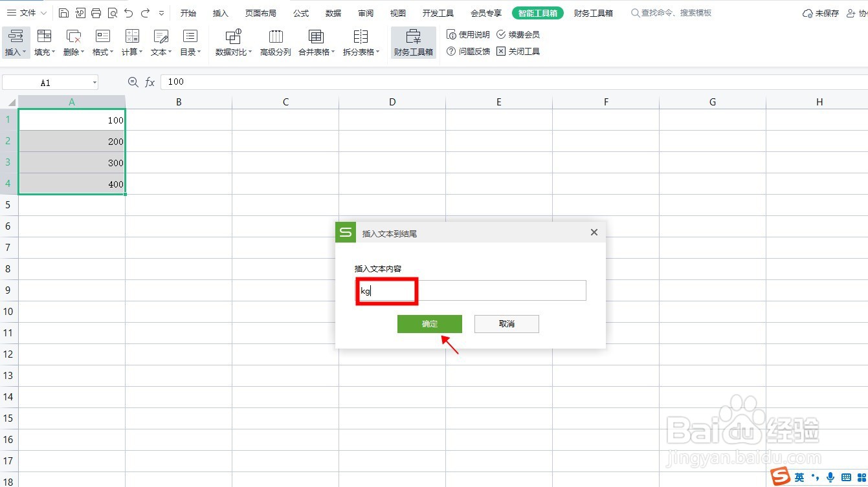Open the 插入 insert tool in ribbon
The width and height of the screenshot is (868, 487).
coord(16,43)
